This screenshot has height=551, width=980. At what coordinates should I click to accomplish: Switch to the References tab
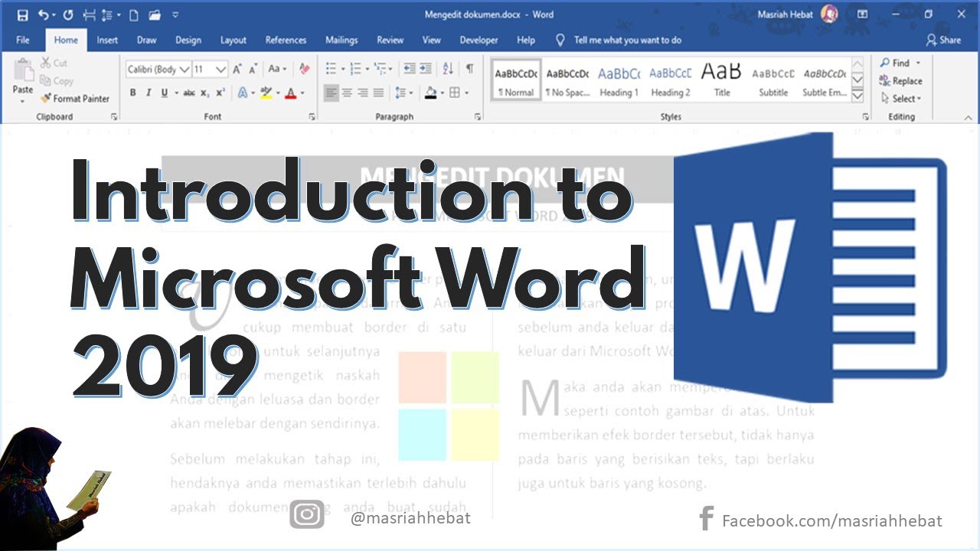286,40
